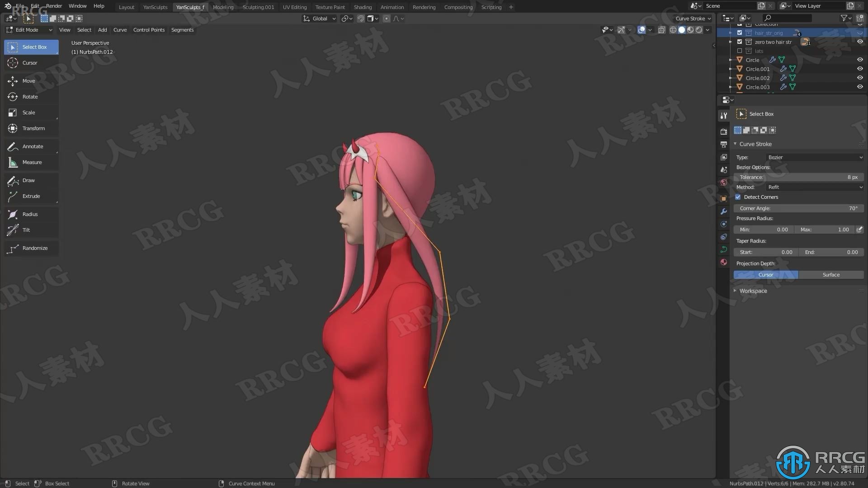Open the Control Points menu
This screenshot has width=868, height=488.
[x=149, y=30]
